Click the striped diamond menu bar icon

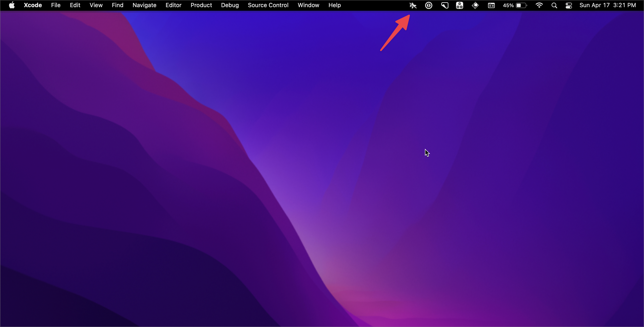point(475,5)
